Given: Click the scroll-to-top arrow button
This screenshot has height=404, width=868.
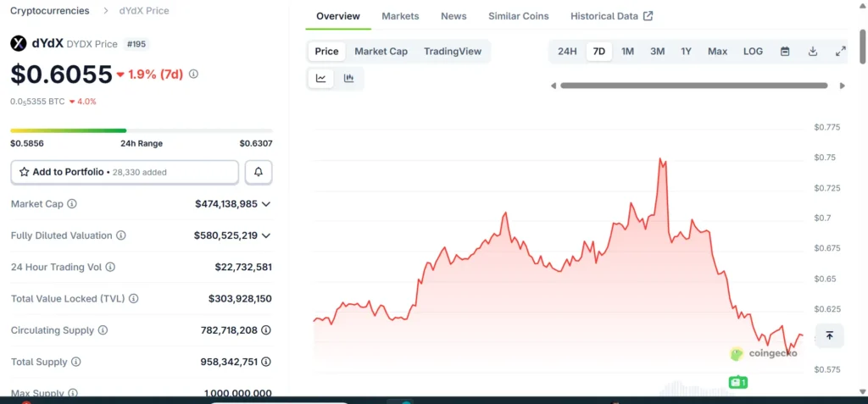Looking at the screenshot, I should [x=829, y=335].
